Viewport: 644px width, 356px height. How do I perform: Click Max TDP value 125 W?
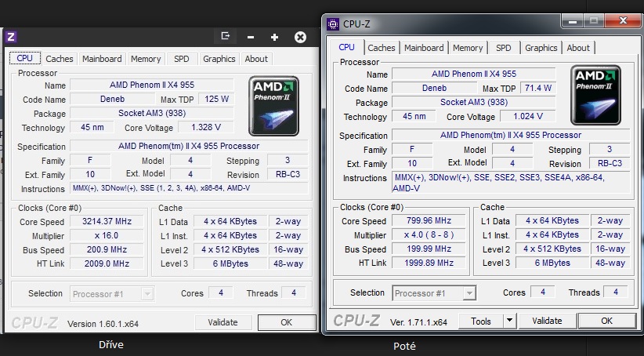coord(216,99)
